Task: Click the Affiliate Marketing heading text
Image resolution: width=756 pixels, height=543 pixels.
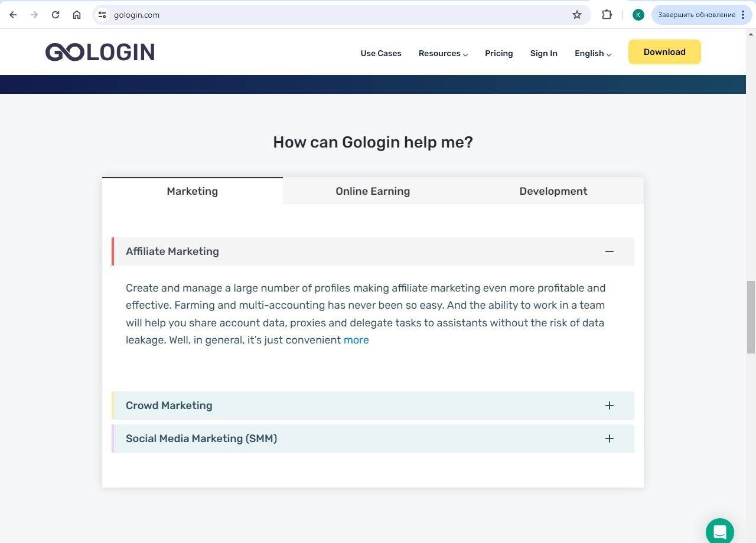Action: click(x=172, y=251)
